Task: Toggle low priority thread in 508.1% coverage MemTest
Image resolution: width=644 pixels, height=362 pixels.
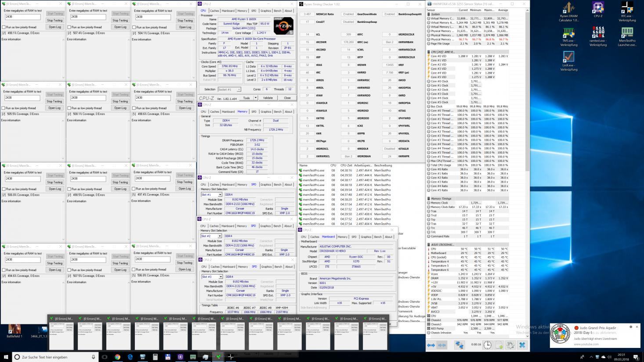Action: point(69,108)
